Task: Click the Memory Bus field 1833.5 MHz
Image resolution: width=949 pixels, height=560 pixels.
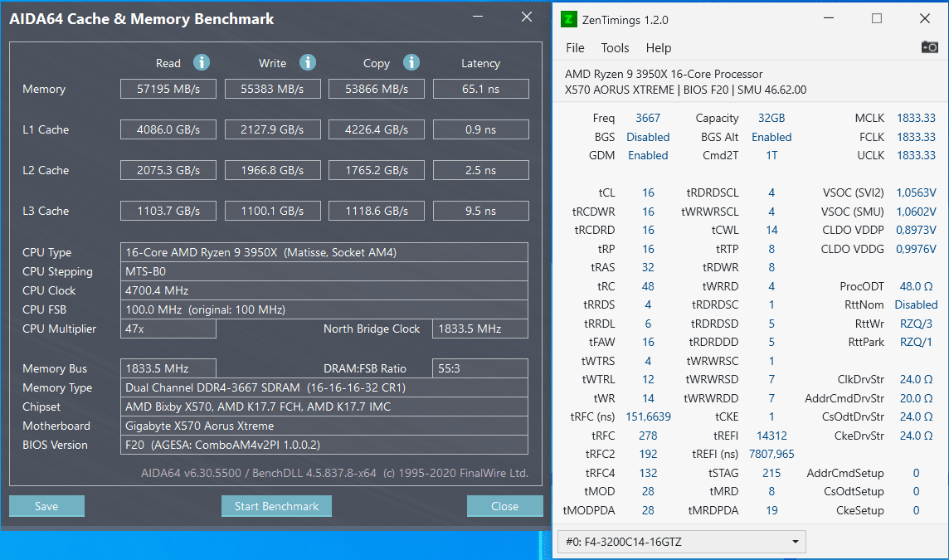Action: (168, 368)
